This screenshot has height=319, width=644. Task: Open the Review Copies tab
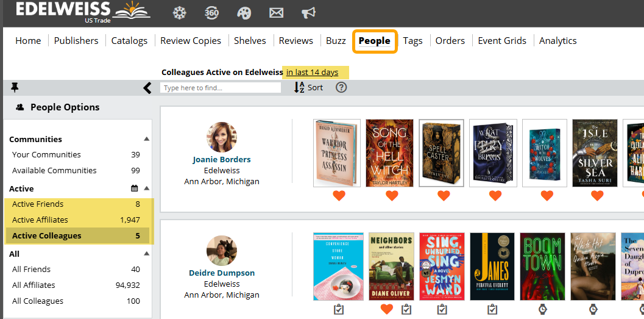(x=191, y=41)
